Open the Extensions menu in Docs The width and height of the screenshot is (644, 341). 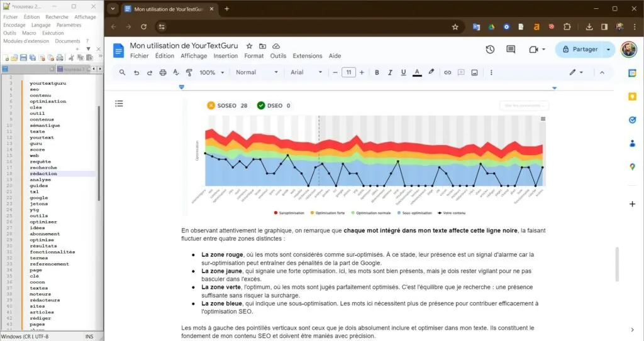pyautogui.click(x=307, y=56)
